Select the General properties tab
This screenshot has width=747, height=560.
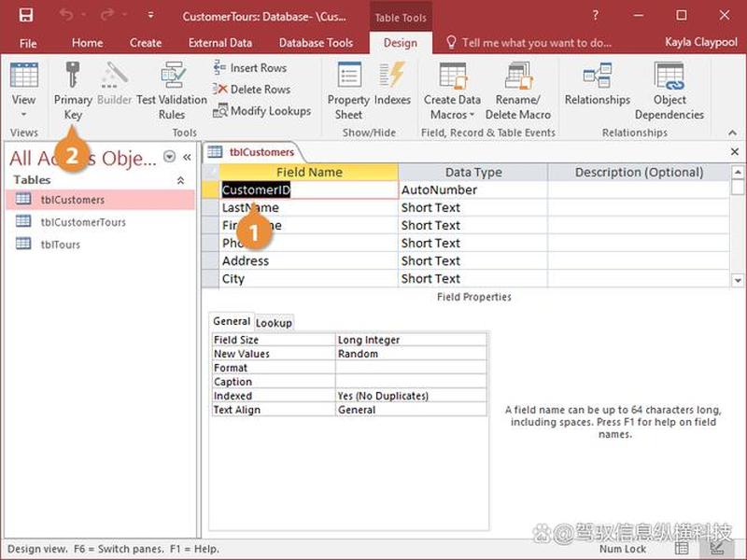(x=232, y=321)
